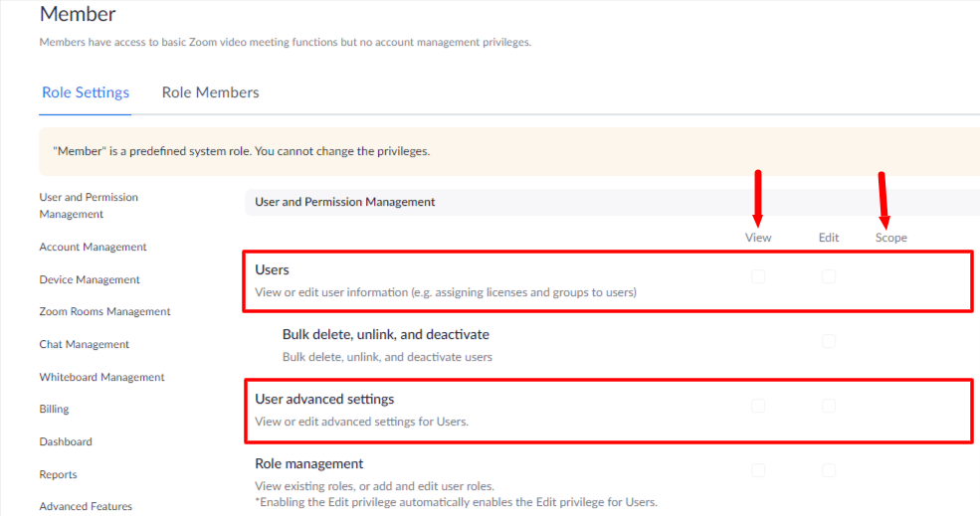The image size is (980, 516).
Task: Select Advanced Features in the sidebar
Action: coord(86,506)
